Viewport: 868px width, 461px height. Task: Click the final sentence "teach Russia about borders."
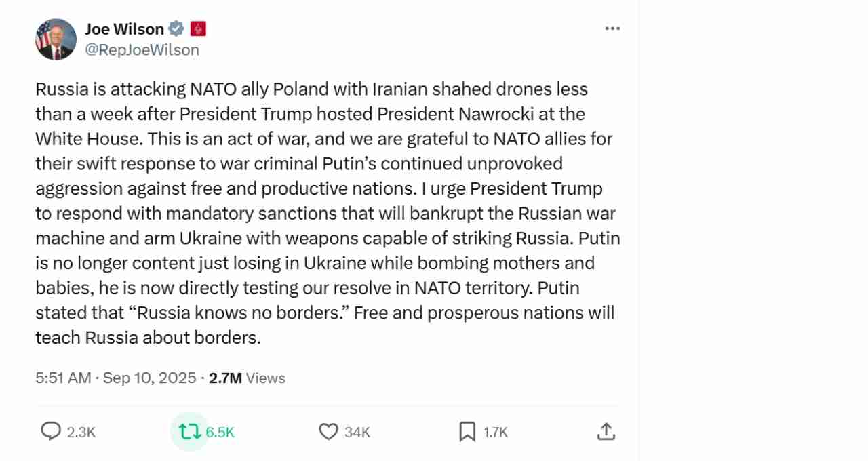[148, 338]
